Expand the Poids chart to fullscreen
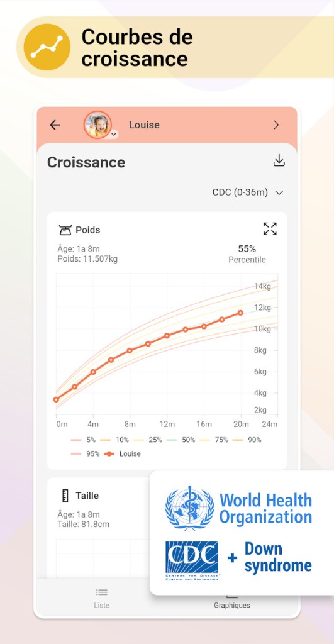 pyautogui.click(x=270, y=229)
